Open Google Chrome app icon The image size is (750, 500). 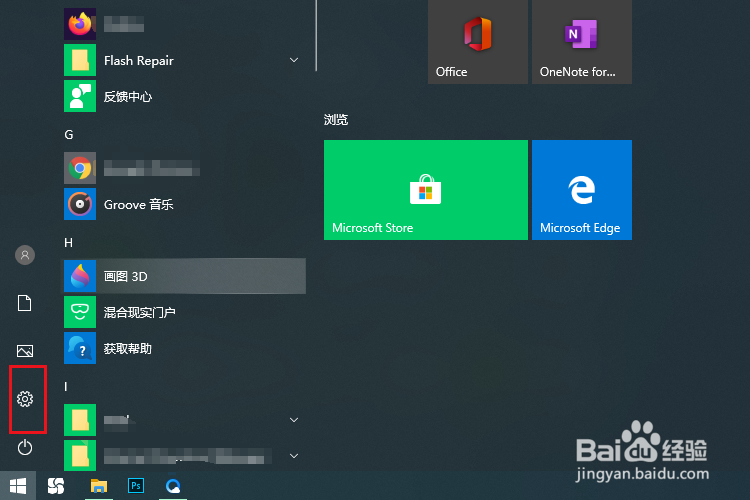click(x=80, y=168)
